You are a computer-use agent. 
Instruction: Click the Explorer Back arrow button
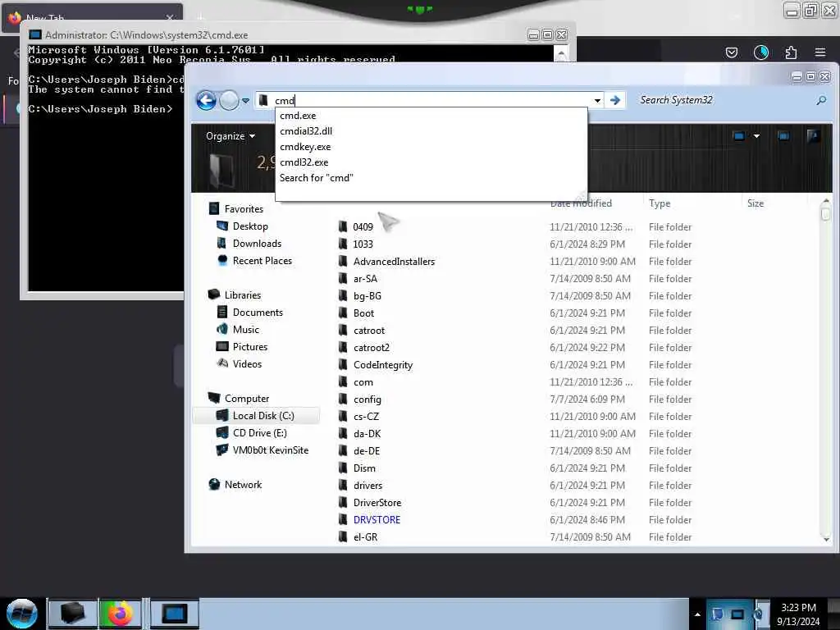point(206,100)
